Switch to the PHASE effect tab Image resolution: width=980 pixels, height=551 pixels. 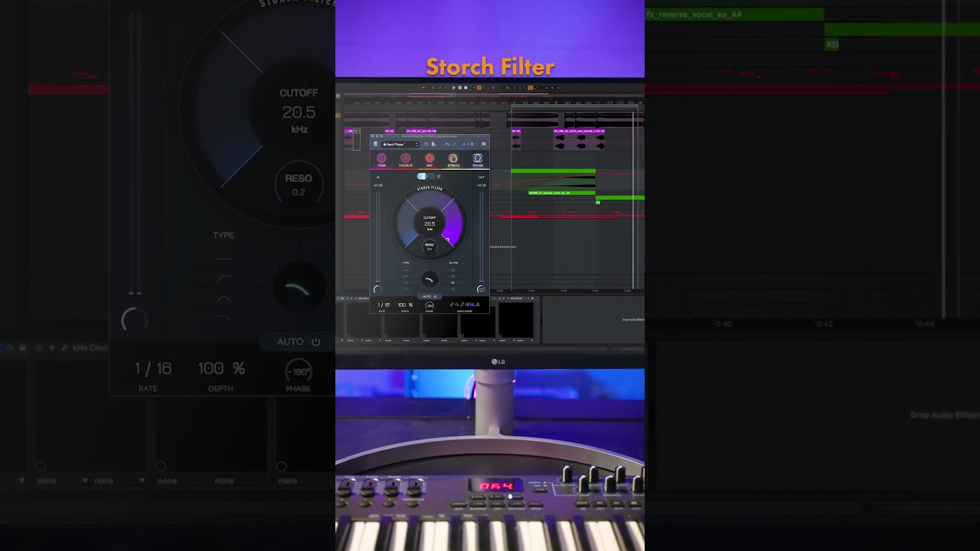[x=478, y=160]
